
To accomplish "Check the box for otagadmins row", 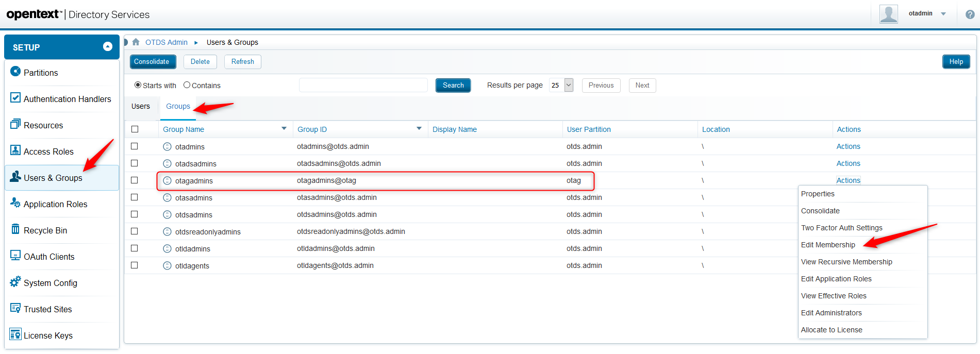I will tap(135, 180).
